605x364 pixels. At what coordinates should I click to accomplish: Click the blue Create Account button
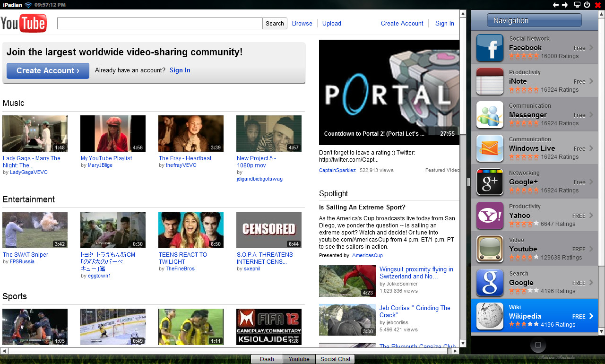[x=48, y=71]
